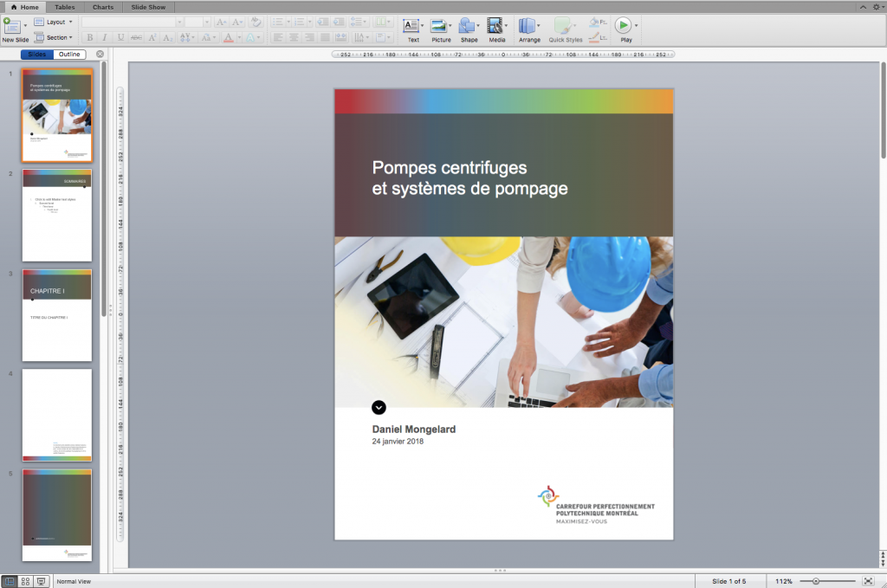Increase the indent level
887x588 pixels.
tap(339, 22)
